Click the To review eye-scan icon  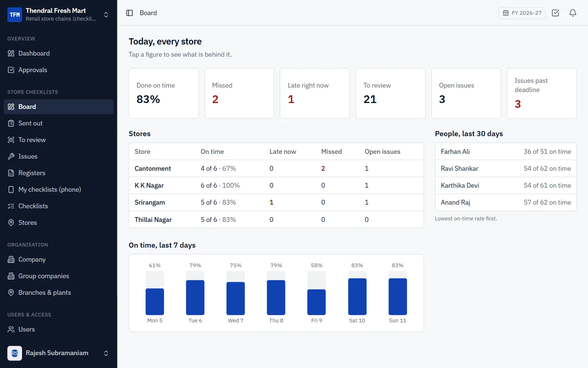[x=11, y=140]
